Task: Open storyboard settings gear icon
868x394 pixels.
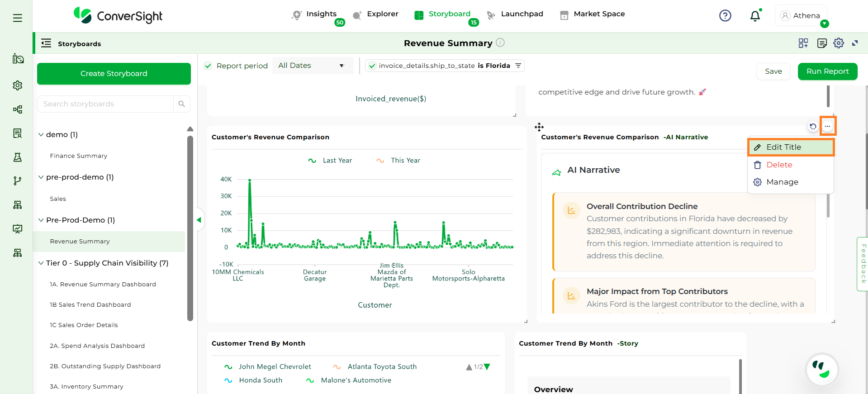Action: pos(839,43)
